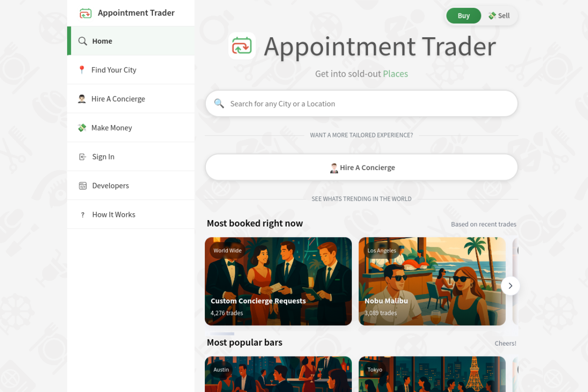This screenshot has width=588, height=392.
Task: Follow the green Places link
Action: pyautogui.click(x=396, y=74)
